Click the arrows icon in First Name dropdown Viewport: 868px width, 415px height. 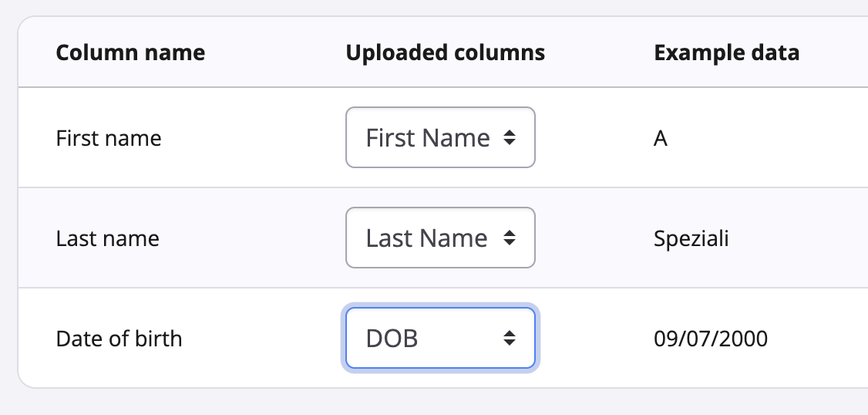pyautogui.click(x=509, y=138)
